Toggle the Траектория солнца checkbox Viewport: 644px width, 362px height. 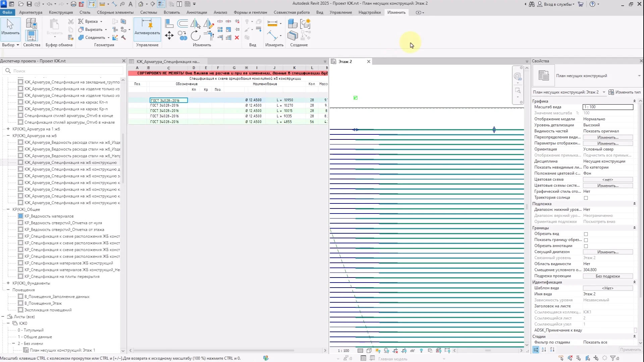pos(586,198)
